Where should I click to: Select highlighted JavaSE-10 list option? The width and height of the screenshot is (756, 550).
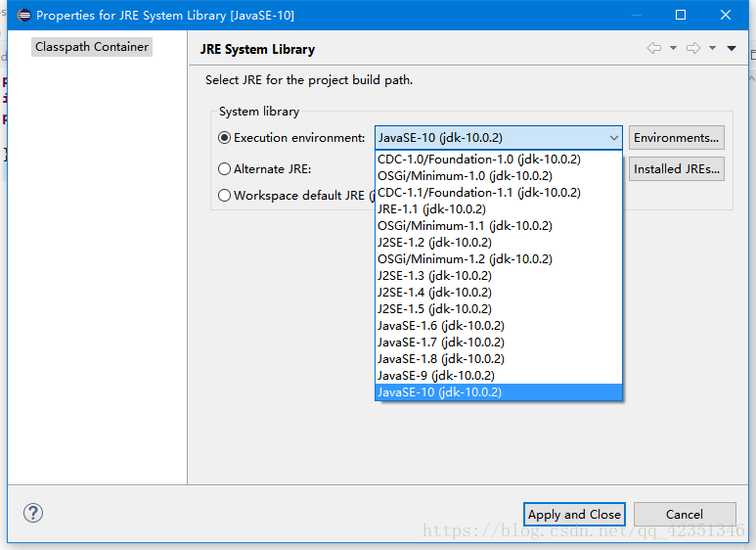point(499,392)
